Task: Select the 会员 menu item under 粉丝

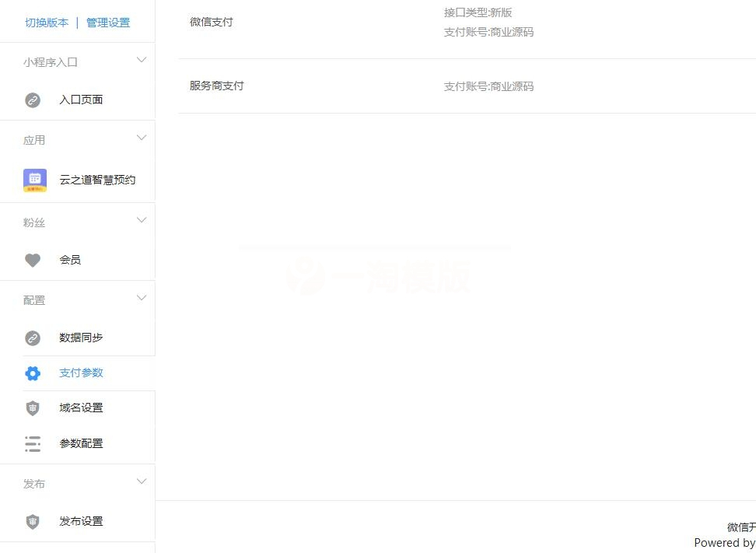Action: [71, 260]
